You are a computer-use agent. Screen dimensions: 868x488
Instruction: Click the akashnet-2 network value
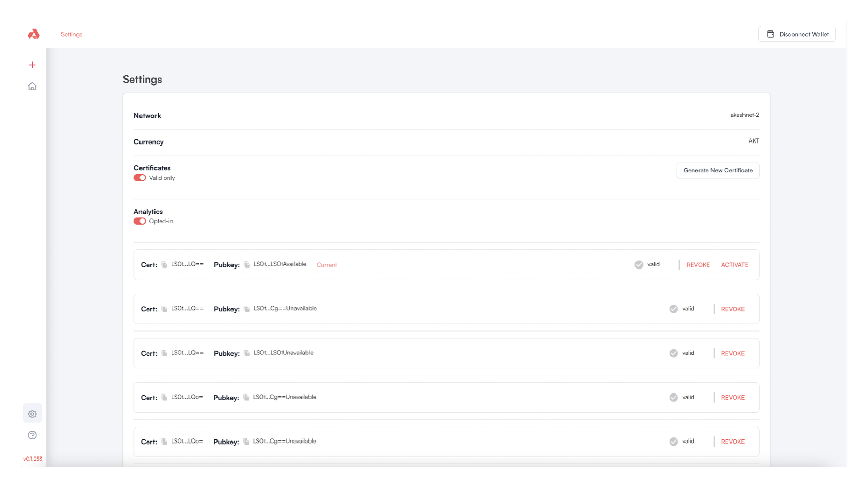click(x=745, y=115)
